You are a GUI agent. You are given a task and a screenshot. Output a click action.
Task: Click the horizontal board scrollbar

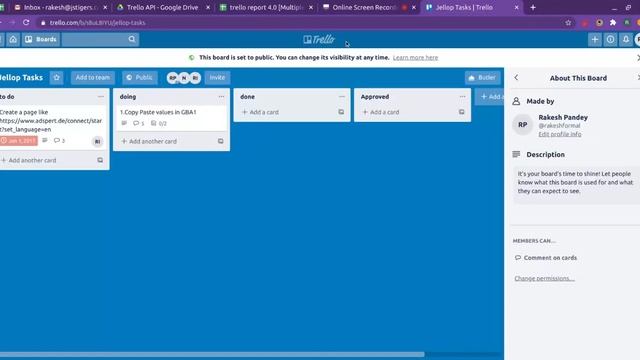tap(212, 354)
